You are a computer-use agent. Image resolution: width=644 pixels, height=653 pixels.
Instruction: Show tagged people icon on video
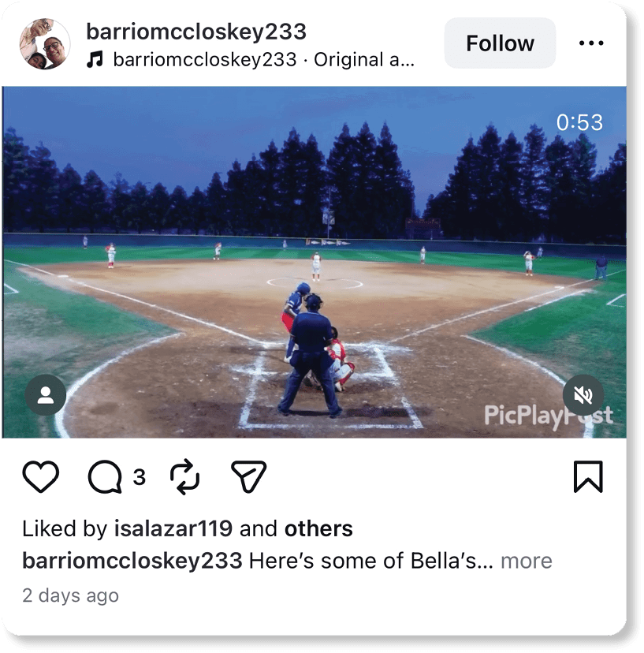tap(46, 395)
